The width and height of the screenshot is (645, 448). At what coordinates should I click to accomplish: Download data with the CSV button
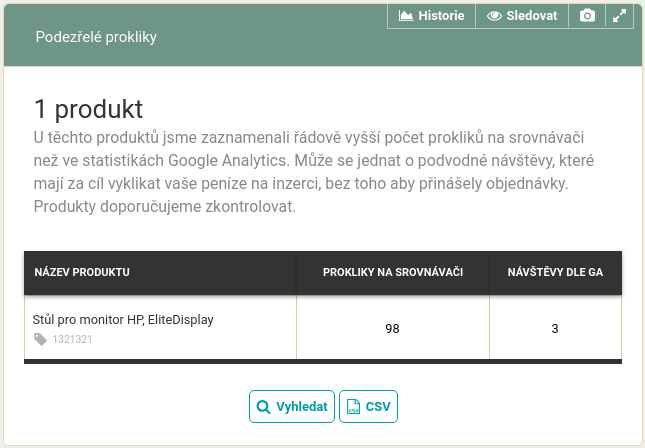coord(368,406)
